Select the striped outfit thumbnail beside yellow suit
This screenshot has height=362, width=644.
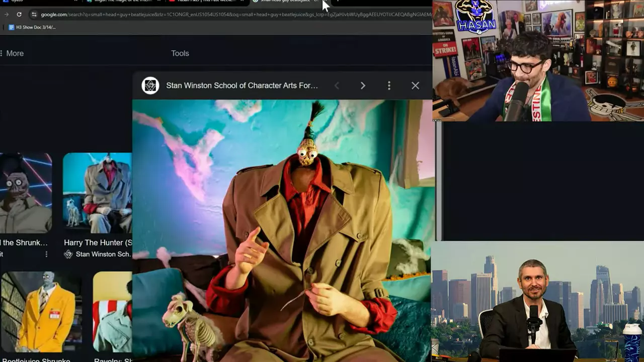tap(113, 312)
